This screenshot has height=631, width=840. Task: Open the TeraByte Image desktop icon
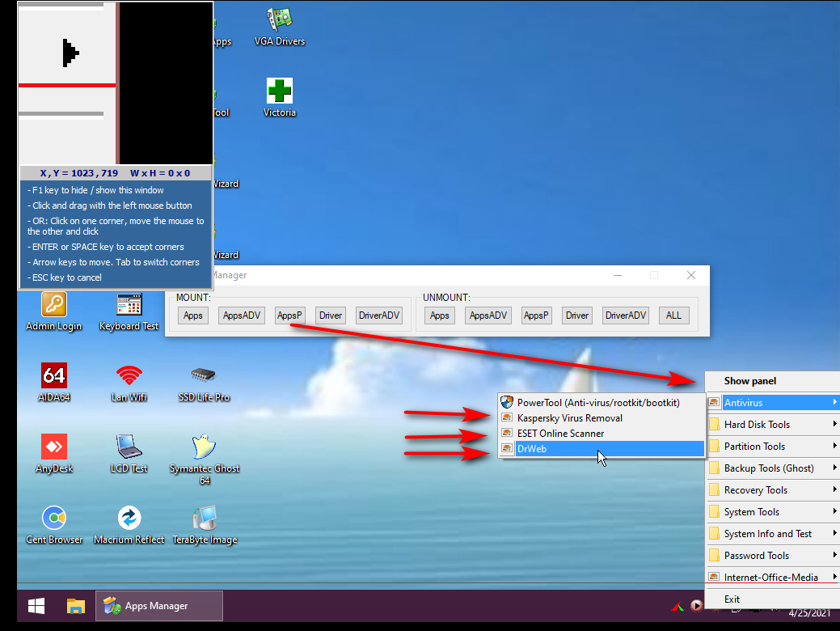coord(204,525)
